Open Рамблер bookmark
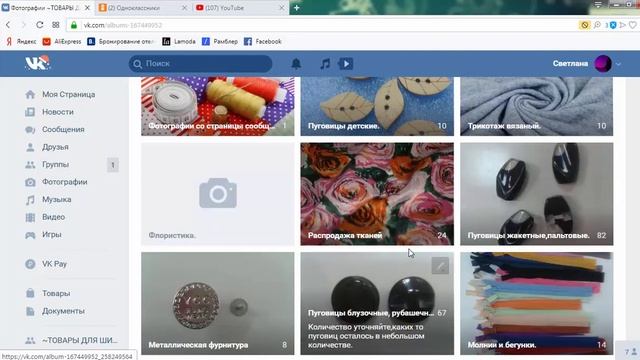 tap(220, 42)
